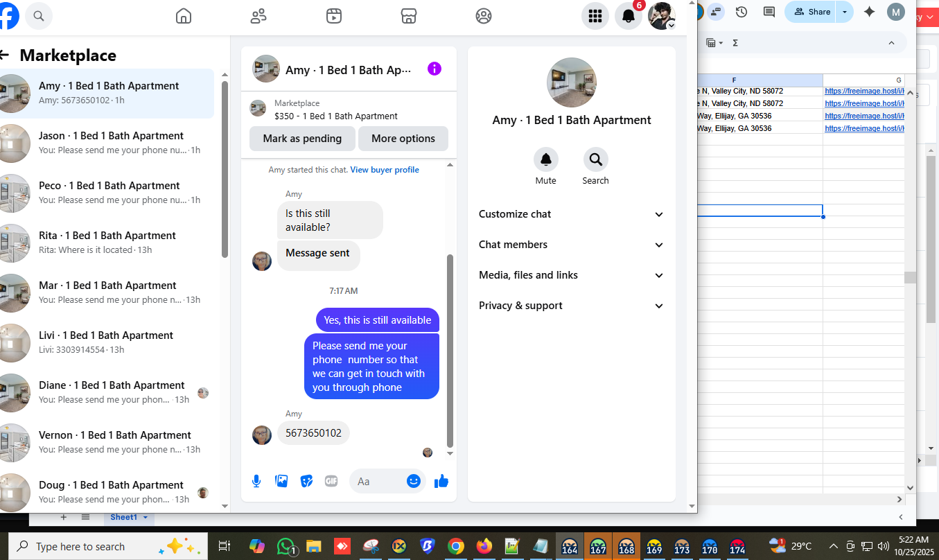Image resolution: width=939 pixels, height=560 pixels.
Task: Click the Mark as pending button
Action: pos(302,139)
